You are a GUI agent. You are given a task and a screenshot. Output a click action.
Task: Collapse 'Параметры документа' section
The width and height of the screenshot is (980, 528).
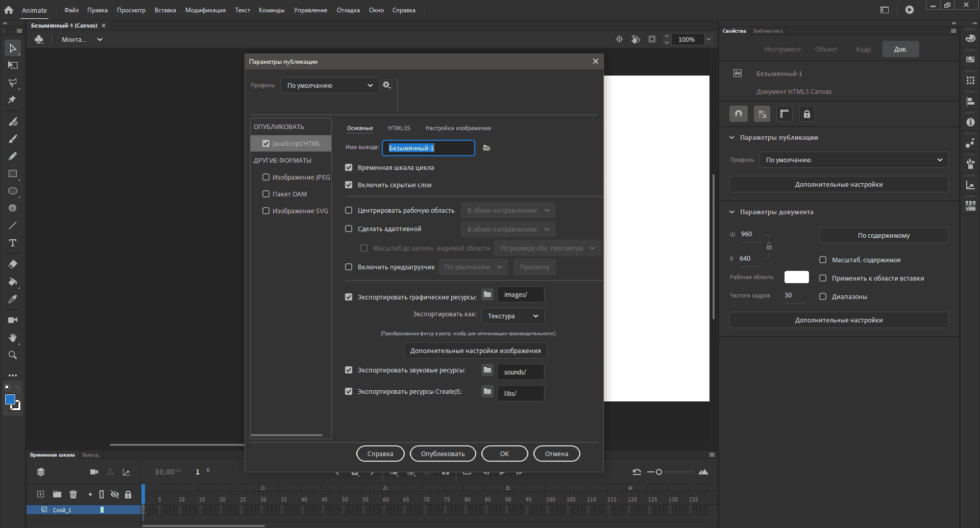[732, 212]
